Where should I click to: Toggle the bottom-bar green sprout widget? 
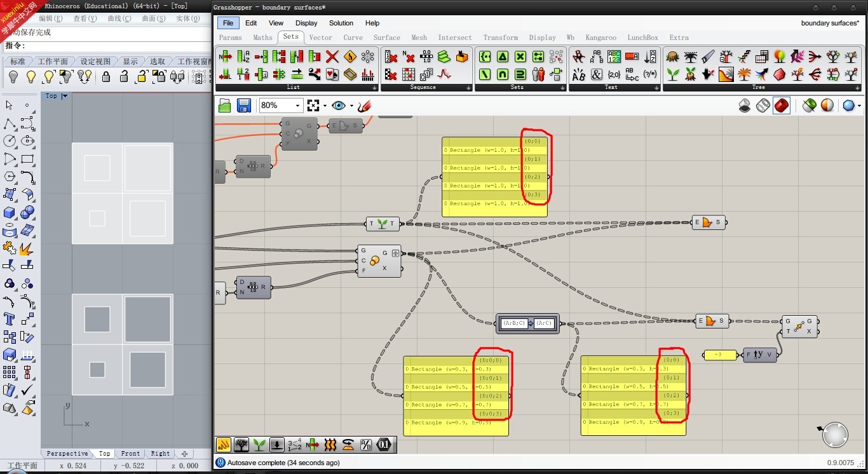(x=259, y=445)
